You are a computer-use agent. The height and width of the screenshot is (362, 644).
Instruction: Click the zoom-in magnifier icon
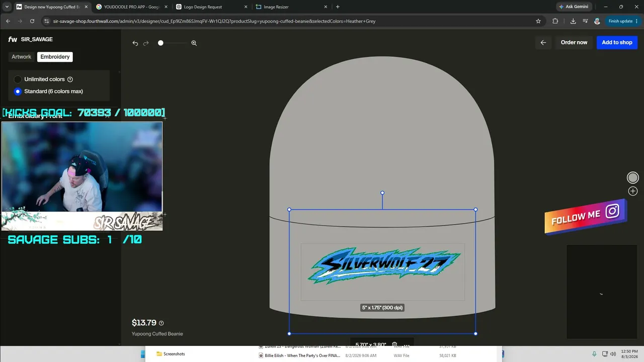(x=194, y=43)
